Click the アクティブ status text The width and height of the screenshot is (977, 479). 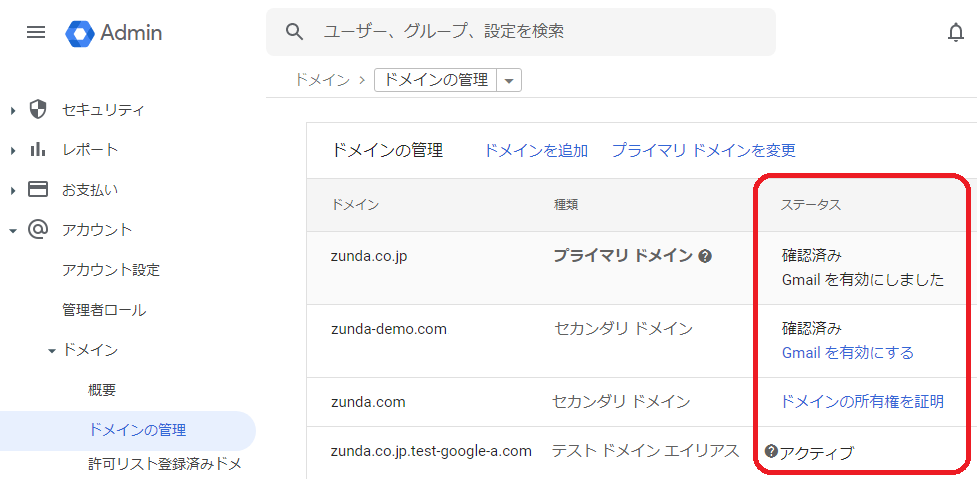coord(816,453)
